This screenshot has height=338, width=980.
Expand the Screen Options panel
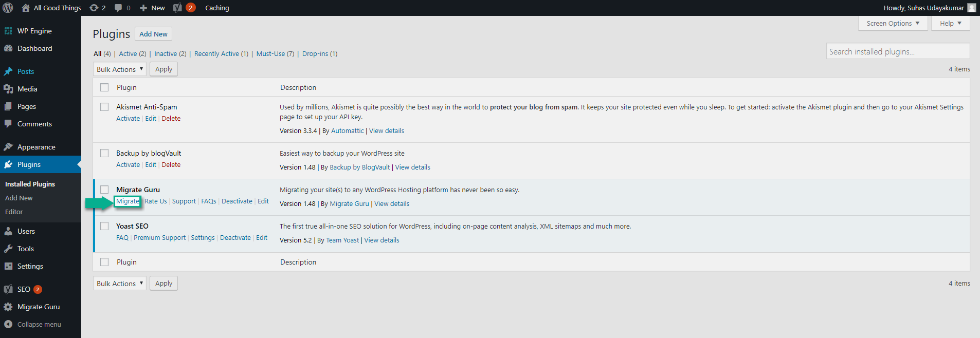[x=893, y=23]
